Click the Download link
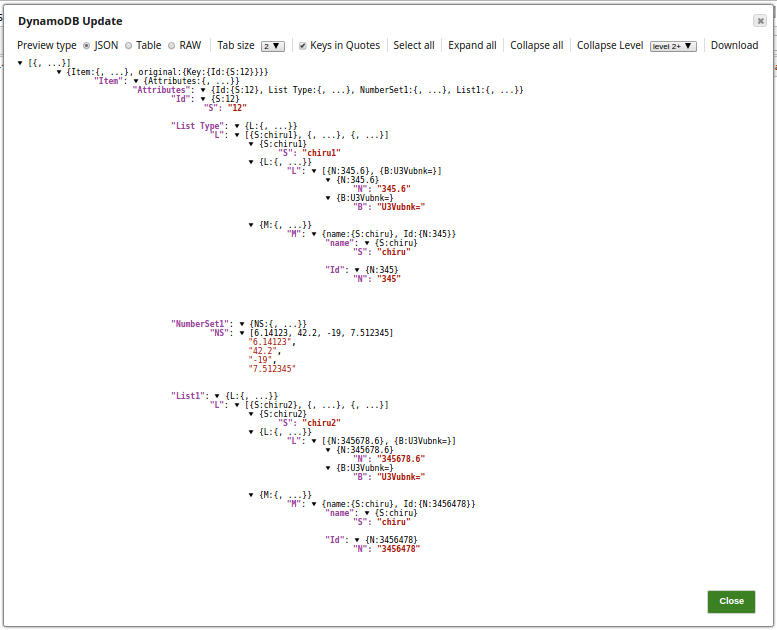777x630 pixels. 734,45
